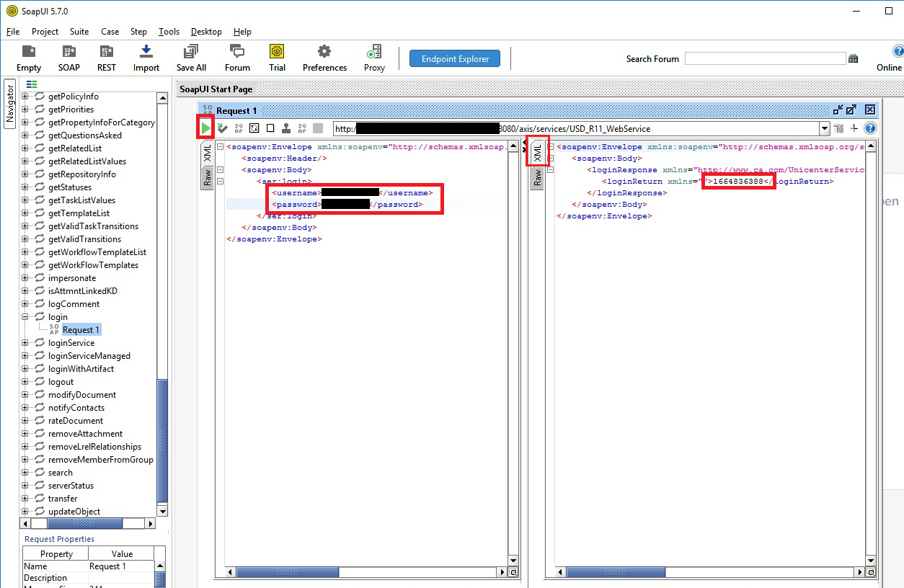Image resolution: width=904 pixels, height=588 pixels.
Task: Expand the impersonate tree node
Action: tap(25, 278)
